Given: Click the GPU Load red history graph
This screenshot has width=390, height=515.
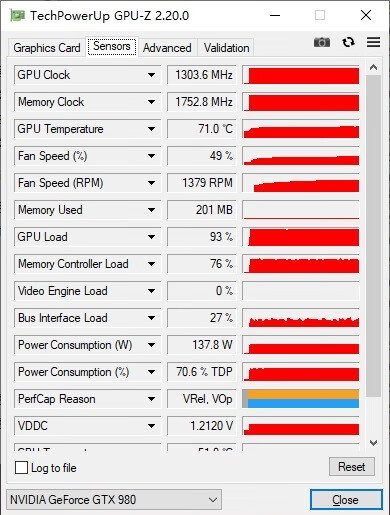Looking at the screenshot, I should [301, 237].
